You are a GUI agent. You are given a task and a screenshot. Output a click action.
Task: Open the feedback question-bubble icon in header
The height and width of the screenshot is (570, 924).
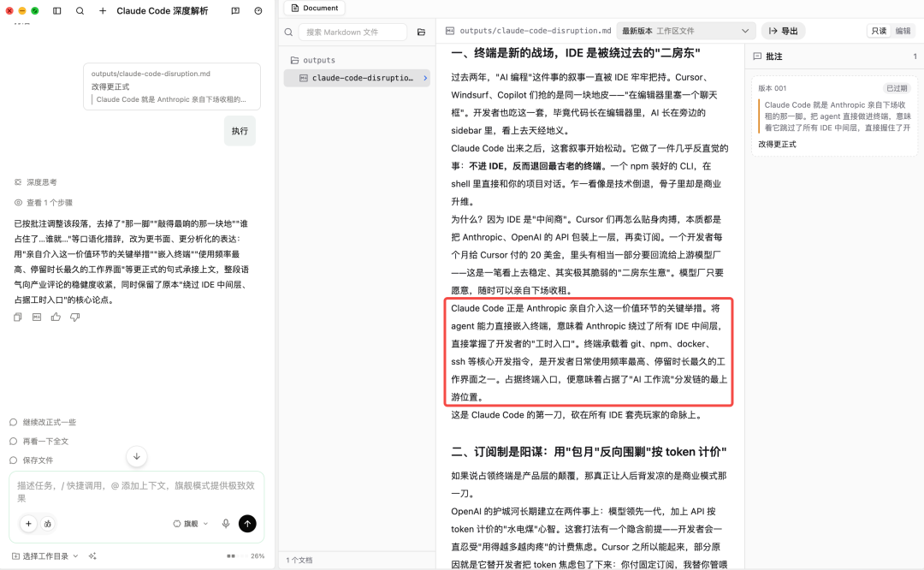click(235, 10)
